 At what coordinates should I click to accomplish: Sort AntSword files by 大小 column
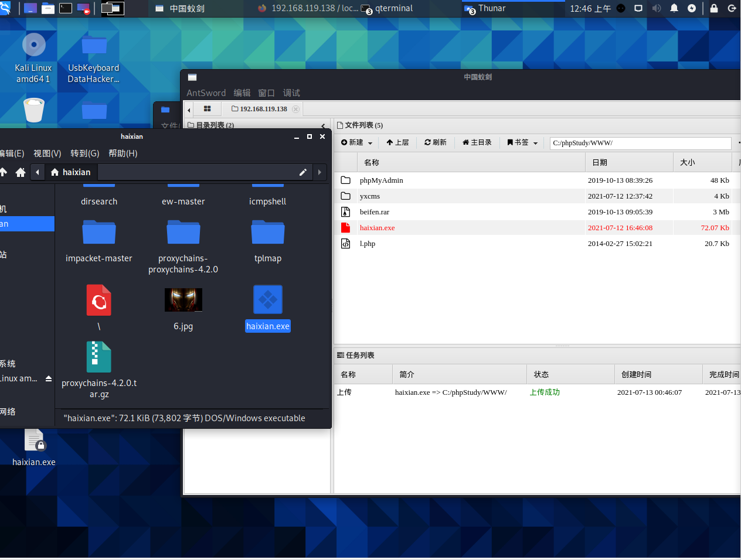pos(702,162)
